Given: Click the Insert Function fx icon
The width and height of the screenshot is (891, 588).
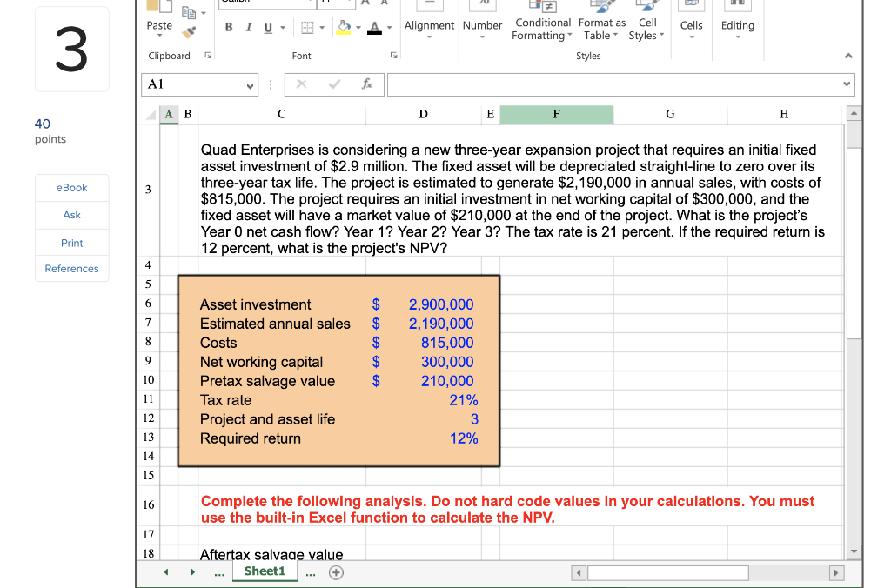Looking at the screenshot, I should 366,84.
